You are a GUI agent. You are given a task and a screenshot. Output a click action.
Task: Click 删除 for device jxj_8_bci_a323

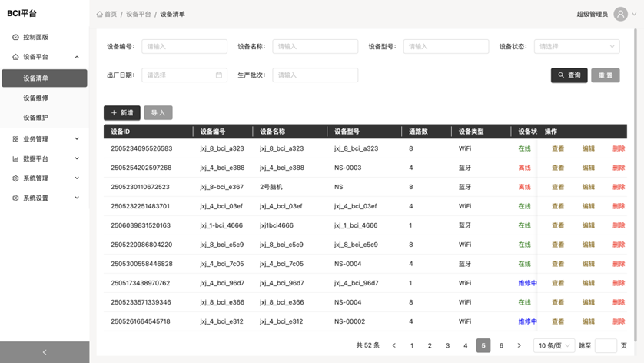tap(618, 148)
